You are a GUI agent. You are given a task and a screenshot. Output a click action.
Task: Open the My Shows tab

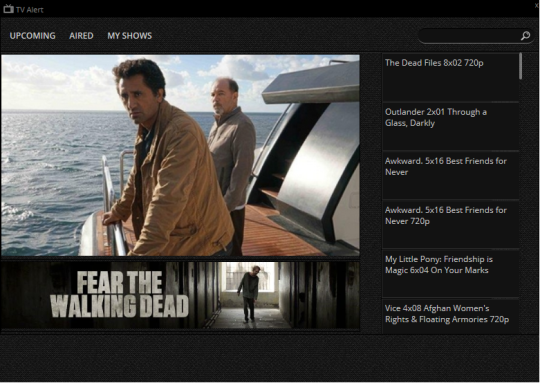[x=129, y=36]
